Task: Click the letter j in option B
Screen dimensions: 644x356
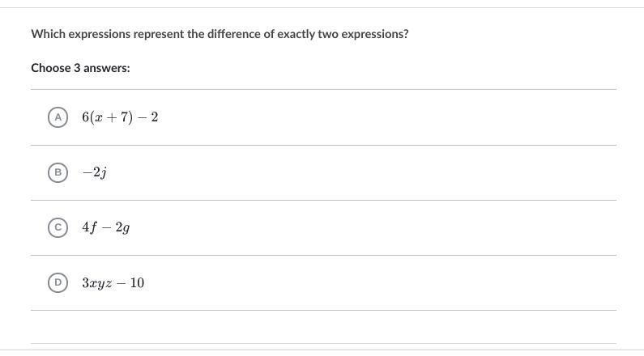Action: (104, 173)
